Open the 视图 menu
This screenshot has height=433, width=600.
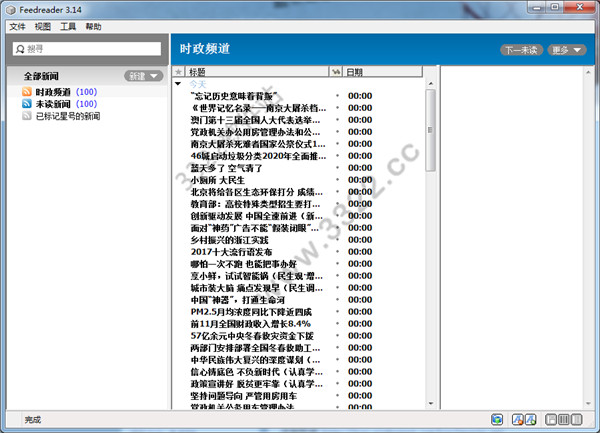tap(42, 26)
